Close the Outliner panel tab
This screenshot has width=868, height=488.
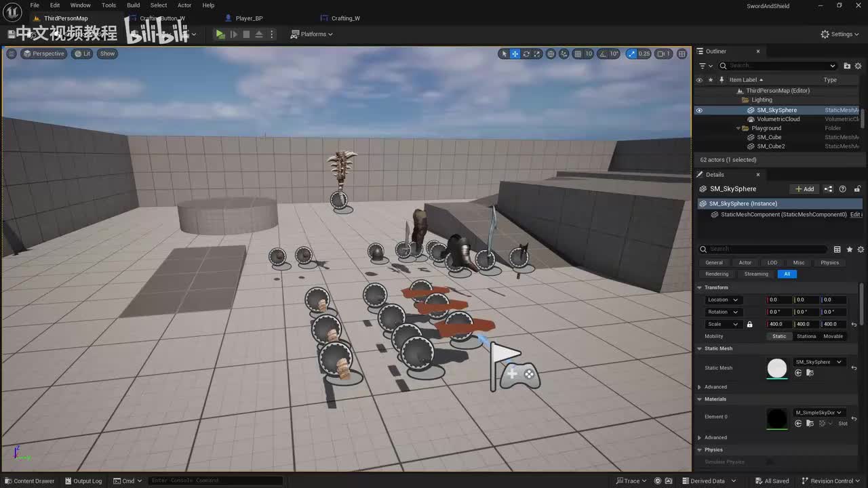[x=758, y=52]
